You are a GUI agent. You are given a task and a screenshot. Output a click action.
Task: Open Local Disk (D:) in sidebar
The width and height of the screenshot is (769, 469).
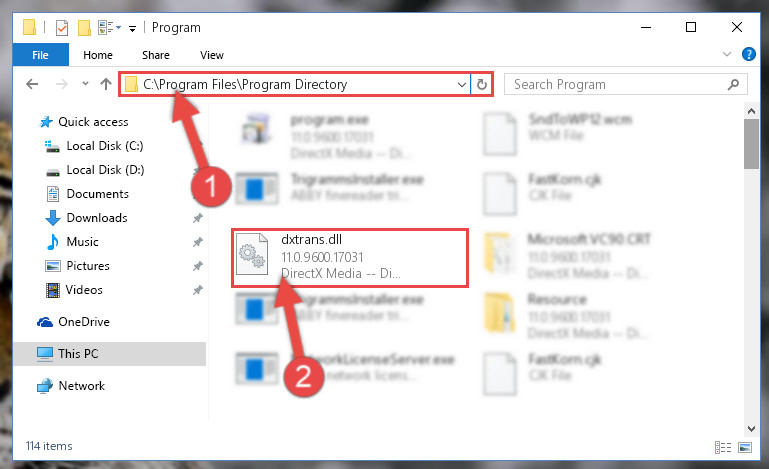[x=105, y=170]
